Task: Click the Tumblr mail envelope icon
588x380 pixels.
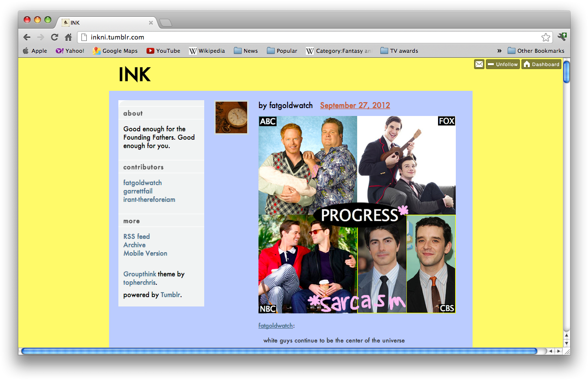Action: tap(478, 64)
